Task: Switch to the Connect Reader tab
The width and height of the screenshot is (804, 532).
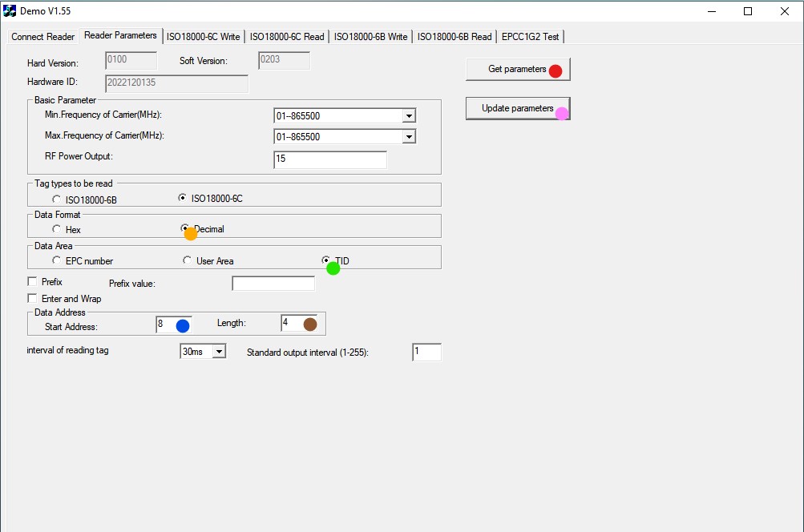Action: coord(43,36)
